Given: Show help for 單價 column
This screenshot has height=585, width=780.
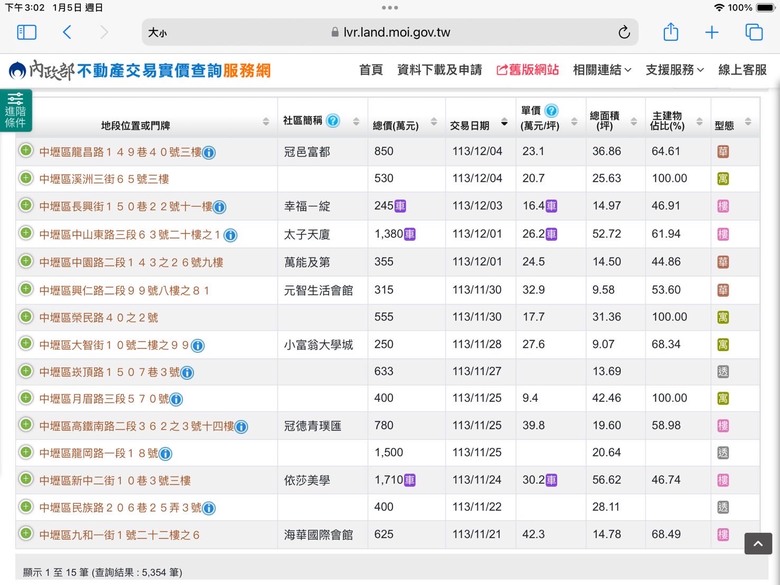Looking at the screenshot, I should (551, 110).
